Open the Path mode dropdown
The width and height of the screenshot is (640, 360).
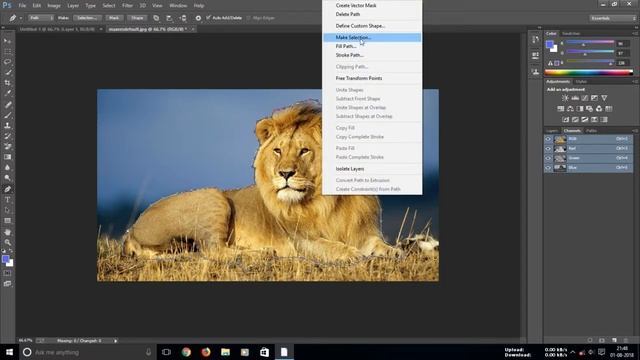click(x=41, y=18)
